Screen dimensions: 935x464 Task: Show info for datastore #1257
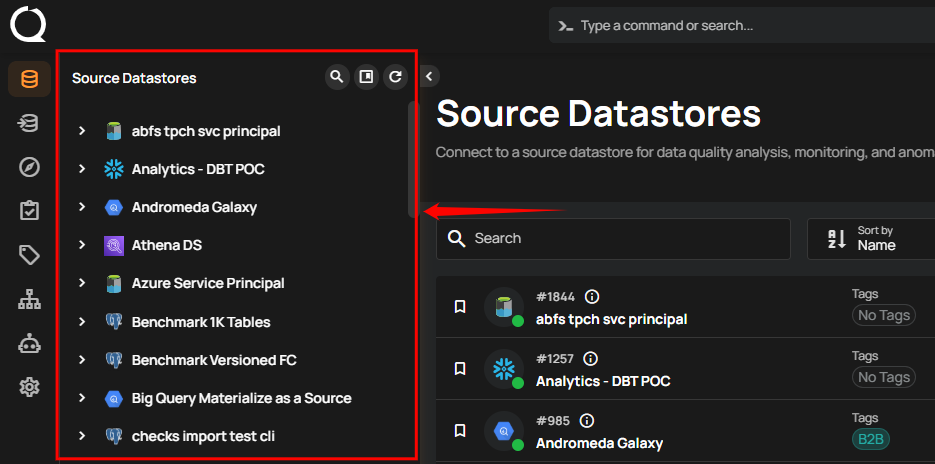click(590, 358)
